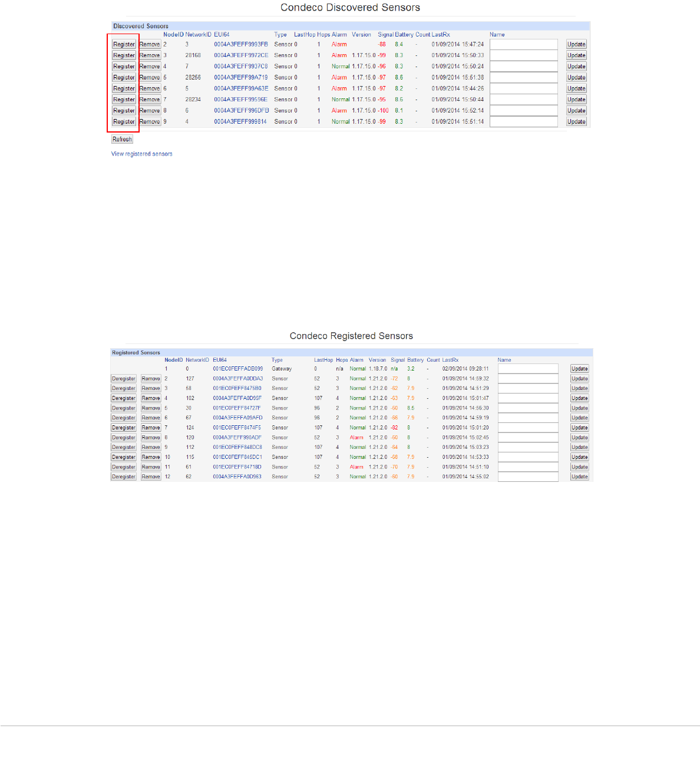700x767 pixels.
Task: Open EUI64 link 001EC0FEFF8475B0
Action: (x=237, y=388)
